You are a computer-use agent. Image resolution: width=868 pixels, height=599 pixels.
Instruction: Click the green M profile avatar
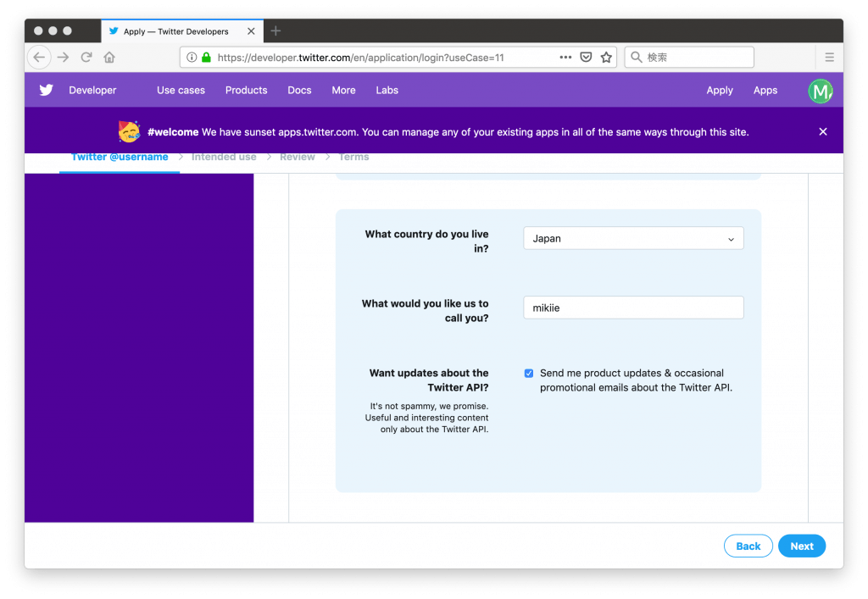(820, 91)
